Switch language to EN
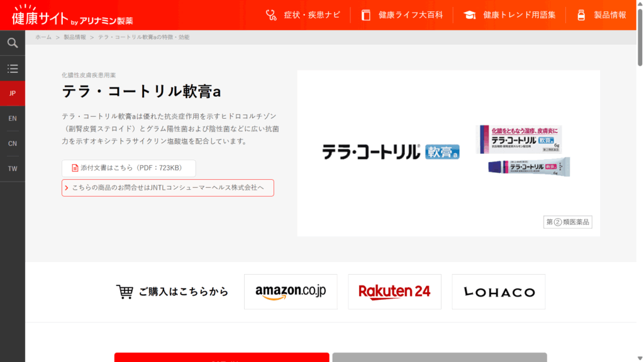This screenshot has height=362, width=644. click(13, 119)
